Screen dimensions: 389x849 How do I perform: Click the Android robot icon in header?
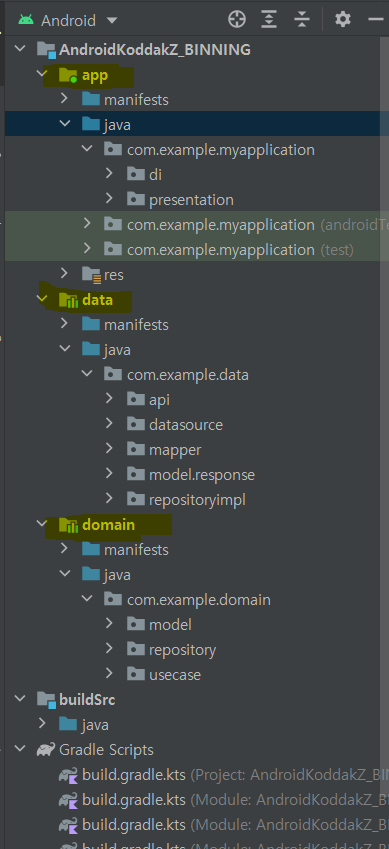click(25, 20)
